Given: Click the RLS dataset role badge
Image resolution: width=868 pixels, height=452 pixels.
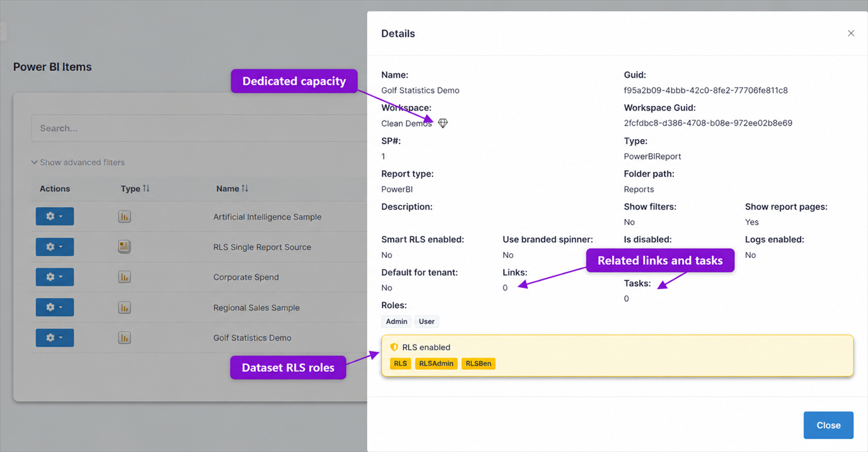Looking at the screenshot, I should pyautogui.click(x=401, y=363).
